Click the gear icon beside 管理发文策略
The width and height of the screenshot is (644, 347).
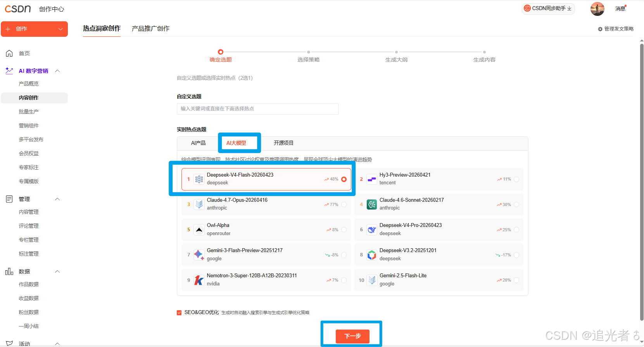click(x=600, y=29)
